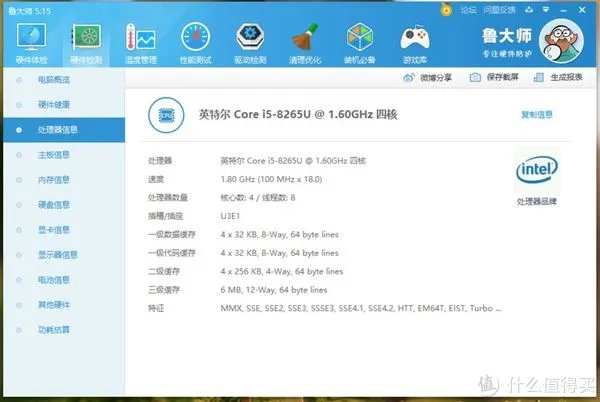Open the title bar dropdown menu arrow
This screenshot has height=402, width=600.
click(x=546, y=10)
